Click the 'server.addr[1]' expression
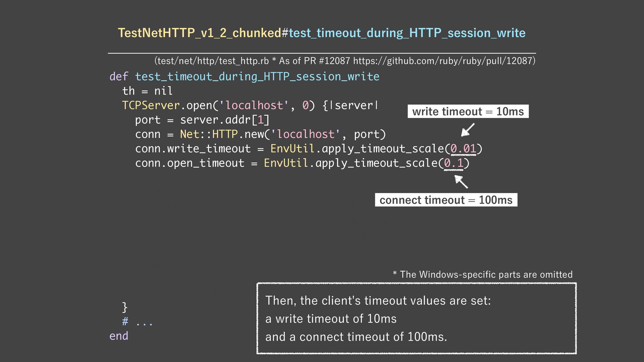Screen dimensions: 644x362 pos(225,120)
